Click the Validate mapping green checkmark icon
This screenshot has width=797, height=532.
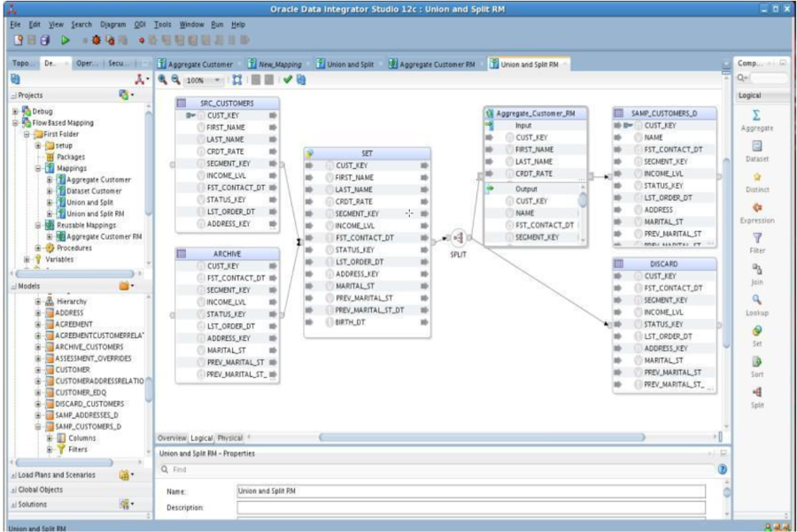[288, 77]
